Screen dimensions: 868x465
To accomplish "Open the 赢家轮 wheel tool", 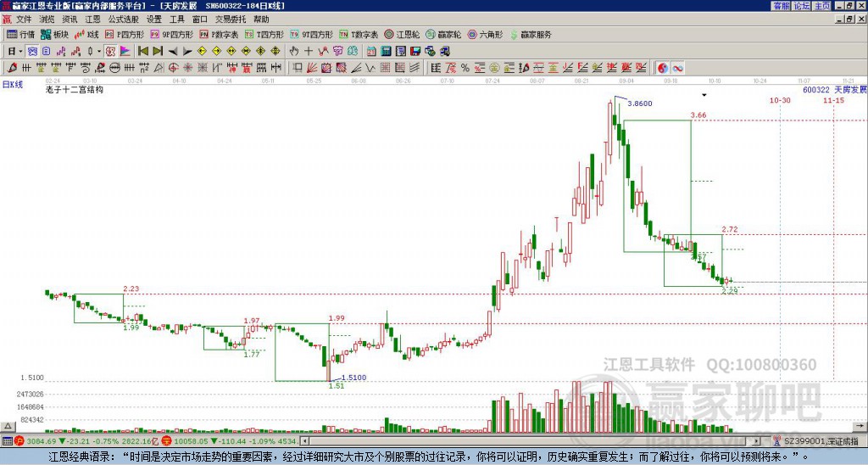I will [443, 34].
